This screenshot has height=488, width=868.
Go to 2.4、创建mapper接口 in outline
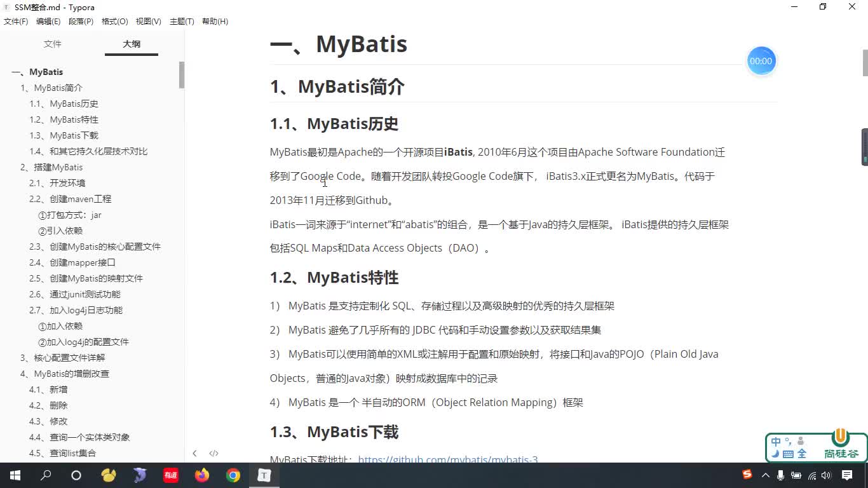(72, 262)
